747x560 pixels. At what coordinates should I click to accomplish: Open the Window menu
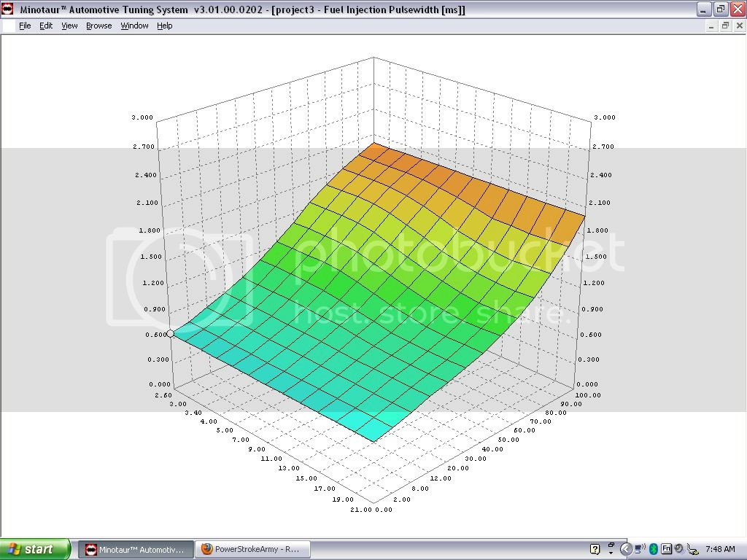[x=134, y=26]
